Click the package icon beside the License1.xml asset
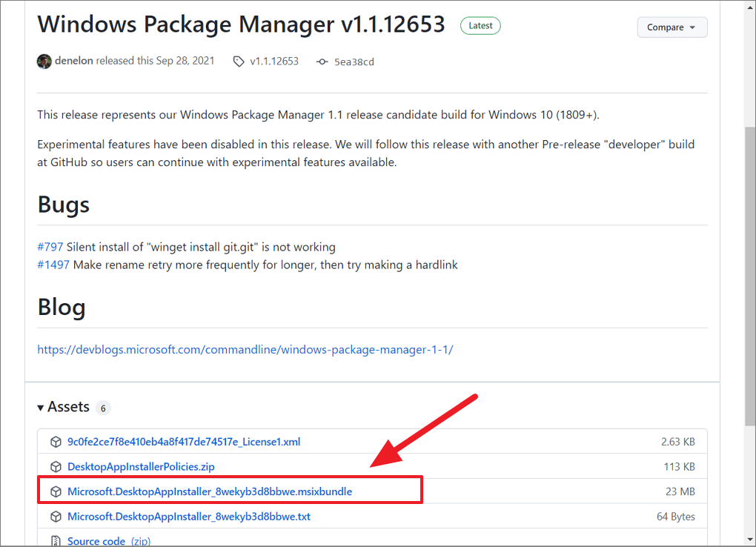 pyautogui.click(x=56, y=441)
